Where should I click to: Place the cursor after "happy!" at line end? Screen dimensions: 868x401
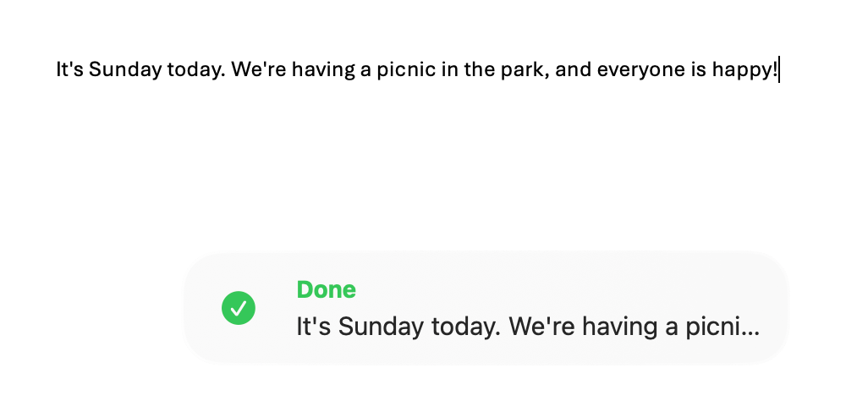778,69
